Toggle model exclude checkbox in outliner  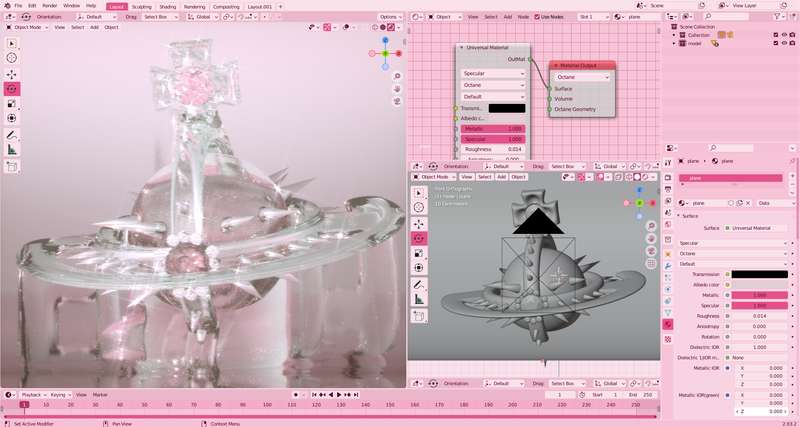[776, 43]
